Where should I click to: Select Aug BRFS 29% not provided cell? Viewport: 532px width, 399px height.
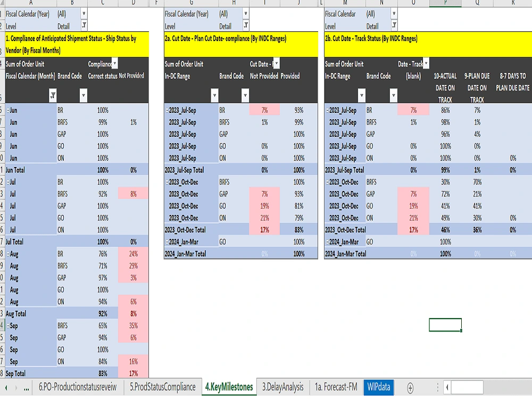click(x=134, y=265)
